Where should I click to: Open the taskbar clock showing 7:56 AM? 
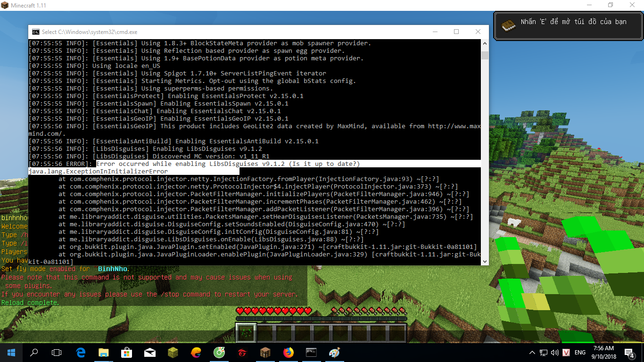pyautogui.click(x=604, y=352)
